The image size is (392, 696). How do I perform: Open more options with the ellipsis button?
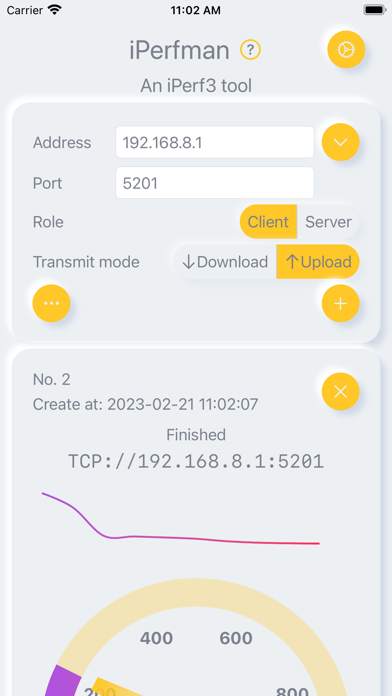[51, 303]
